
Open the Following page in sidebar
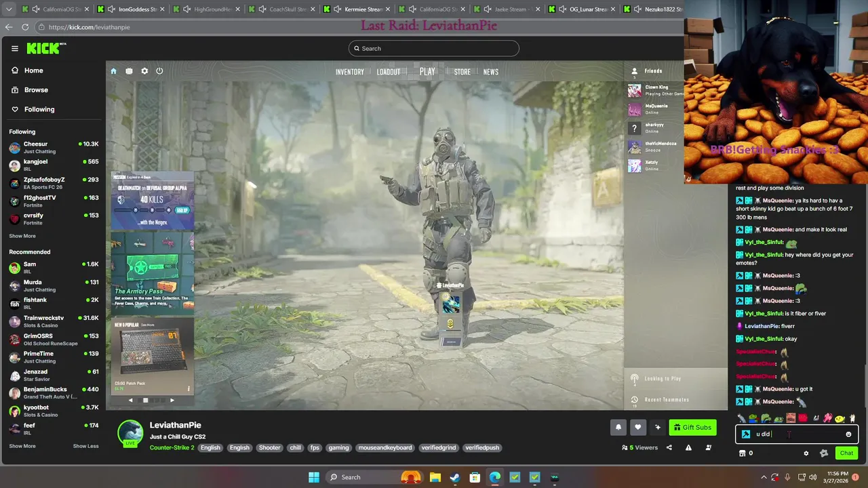(x=33, y=109)
